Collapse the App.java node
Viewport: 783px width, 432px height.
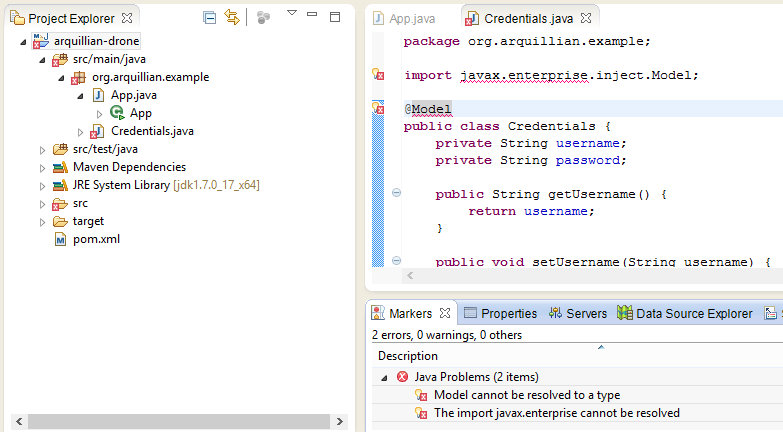80,96
